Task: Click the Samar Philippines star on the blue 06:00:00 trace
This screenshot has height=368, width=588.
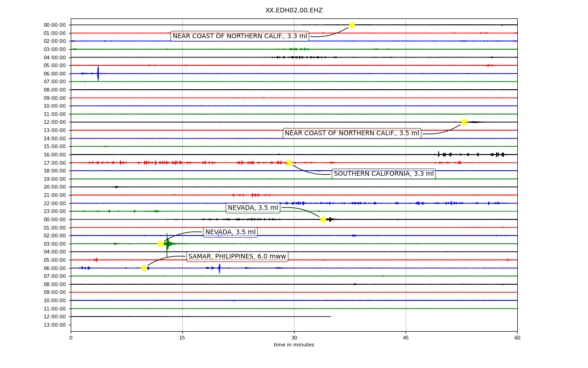Action: [x=144, y=268]
